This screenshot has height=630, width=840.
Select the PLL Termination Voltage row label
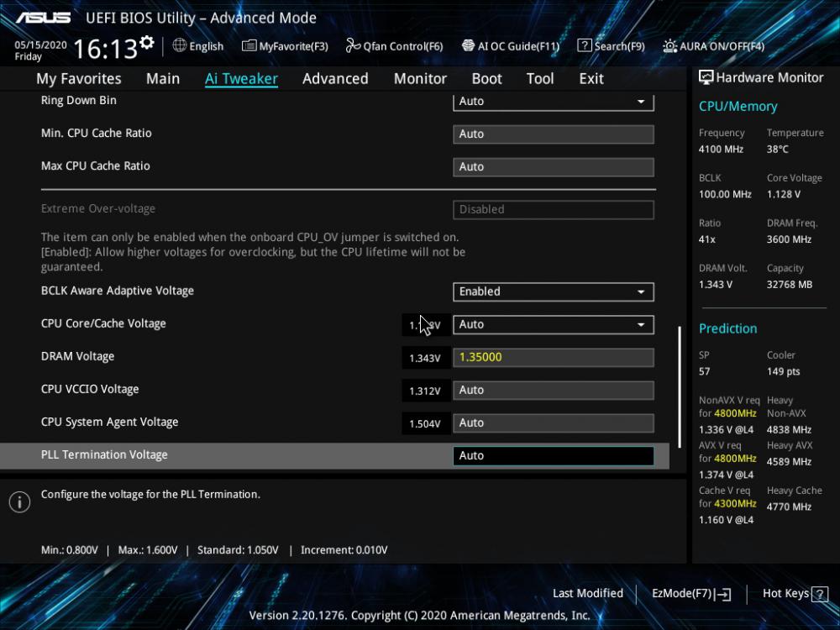(104, 454)
